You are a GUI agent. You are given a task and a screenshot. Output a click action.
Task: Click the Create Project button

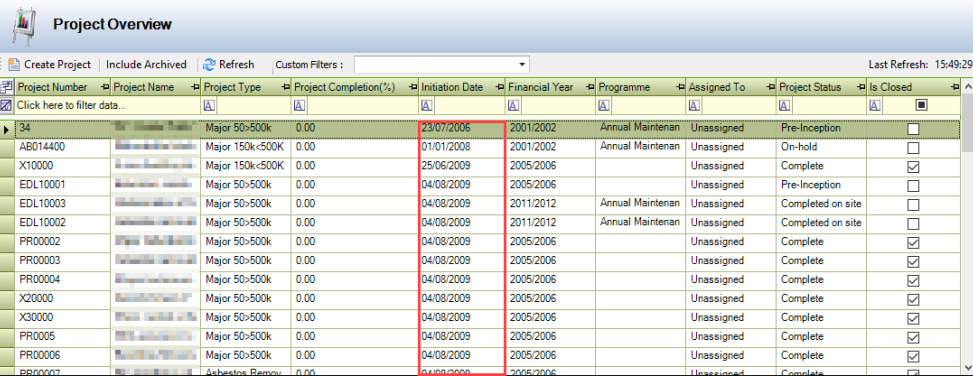[50, 65]
